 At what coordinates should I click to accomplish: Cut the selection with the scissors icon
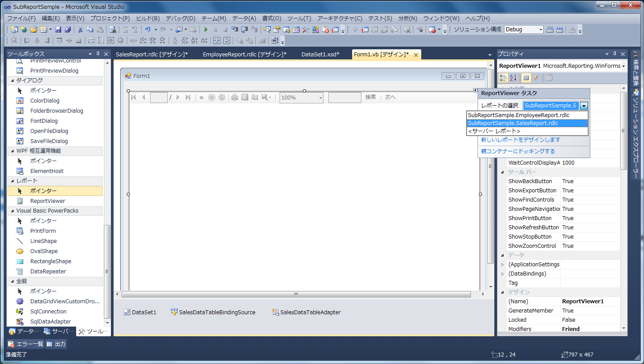tap(80, 29)
